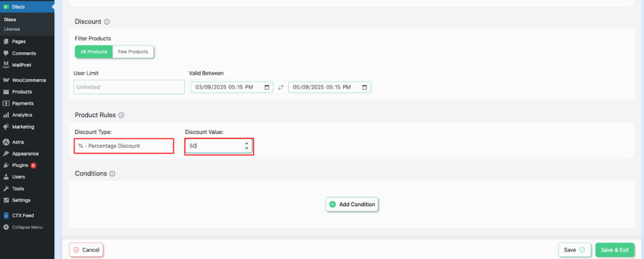
Task: Click the Valid Between end date field
Action: click(x=330, y=87)
